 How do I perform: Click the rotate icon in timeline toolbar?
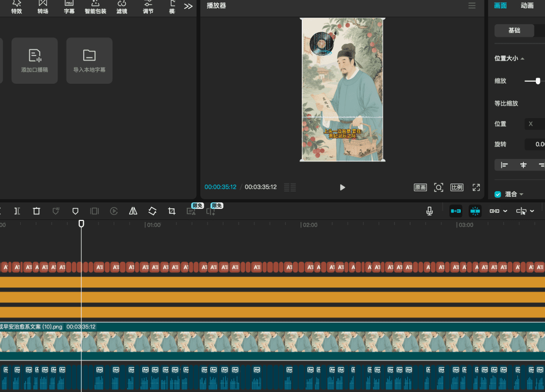[152, 211]
